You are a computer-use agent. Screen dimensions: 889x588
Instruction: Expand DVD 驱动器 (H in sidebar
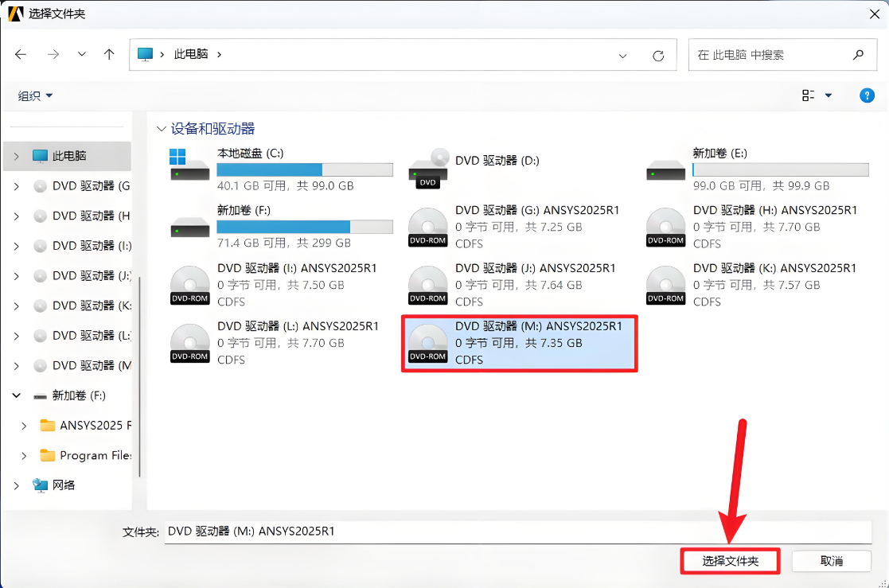17,216
